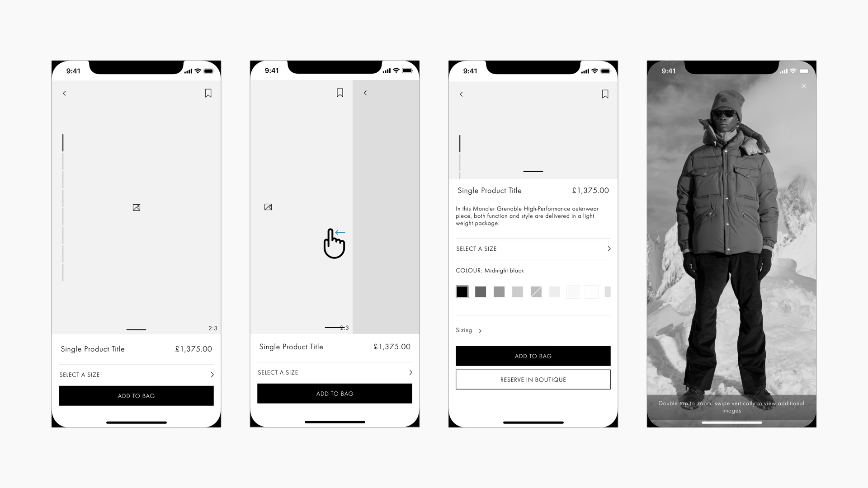Tap the image placeholder icon second screen

tap(268, 207)
